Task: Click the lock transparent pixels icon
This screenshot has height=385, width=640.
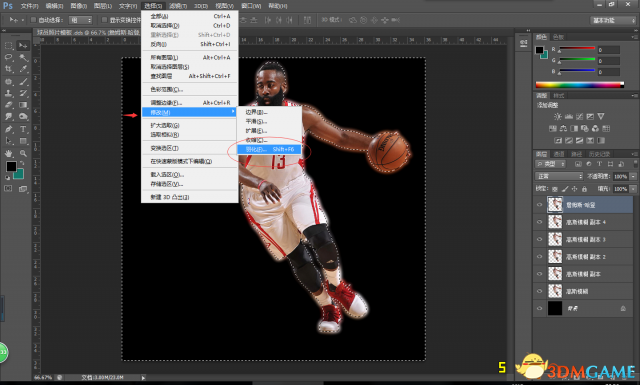Action: [x=555, y=189]
